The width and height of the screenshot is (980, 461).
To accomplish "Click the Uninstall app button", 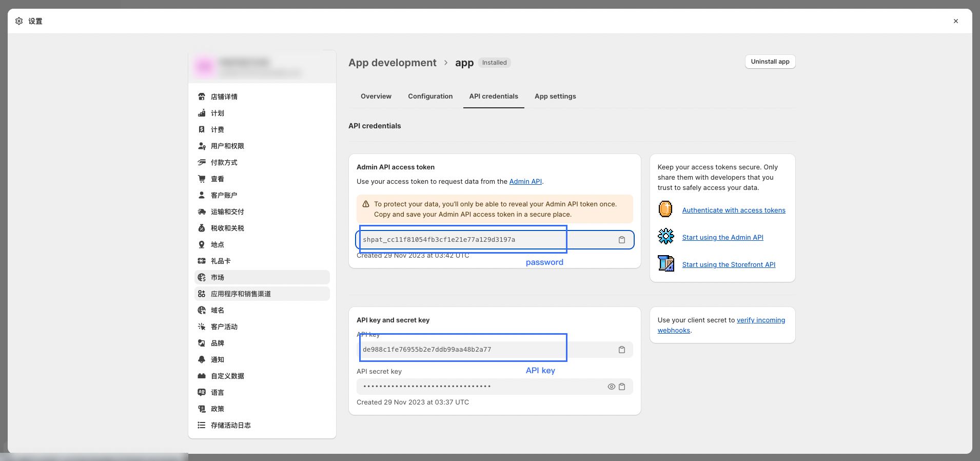I will (x=770, y=62).
